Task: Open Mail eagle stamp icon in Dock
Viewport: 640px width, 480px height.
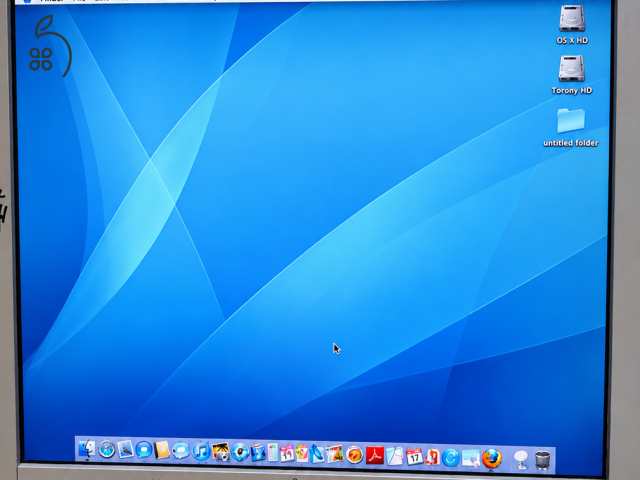Action: click(125, 449)
